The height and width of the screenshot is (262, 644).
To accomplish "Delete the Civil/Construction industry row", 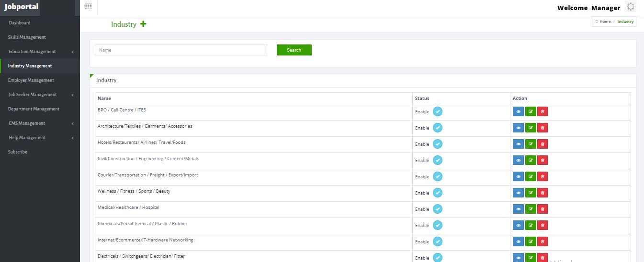I will click(542, 160).
